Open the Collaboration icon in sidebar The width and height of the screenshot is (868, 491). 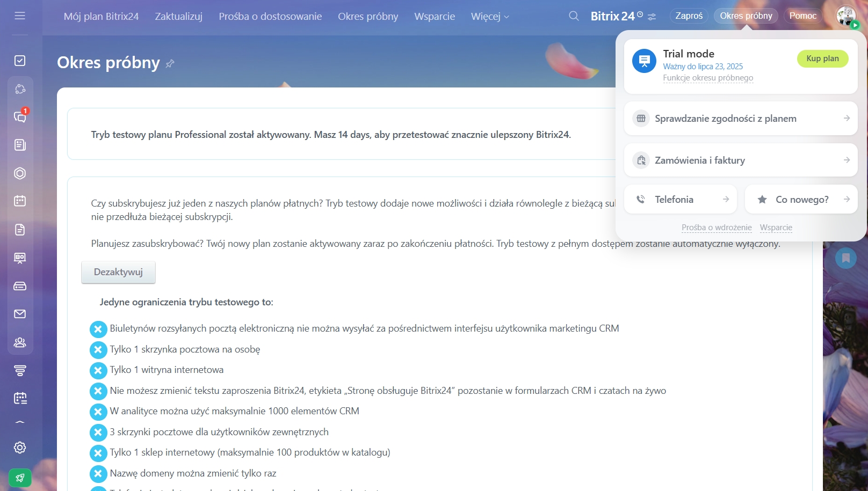pos(20,89)
